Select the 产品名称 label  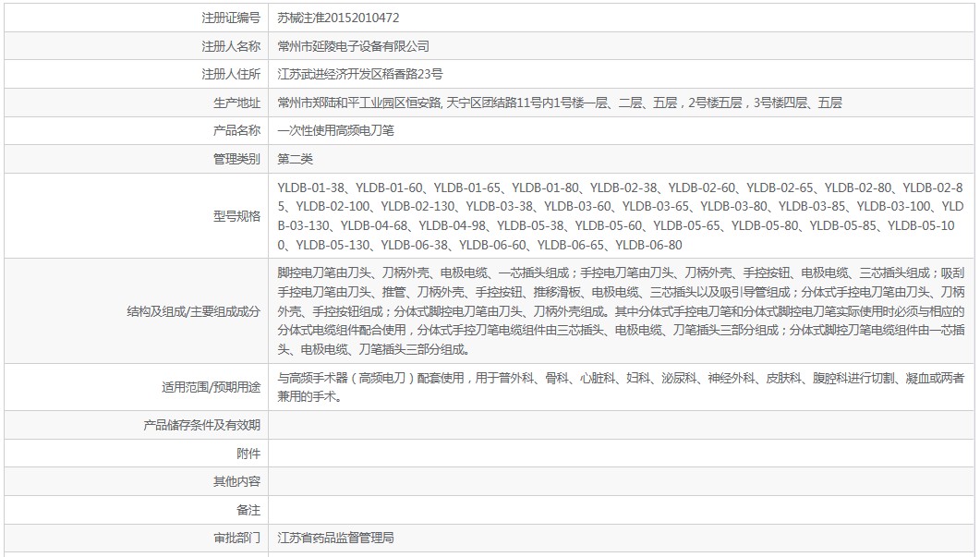pyautogui.click(x=236, y=130)
